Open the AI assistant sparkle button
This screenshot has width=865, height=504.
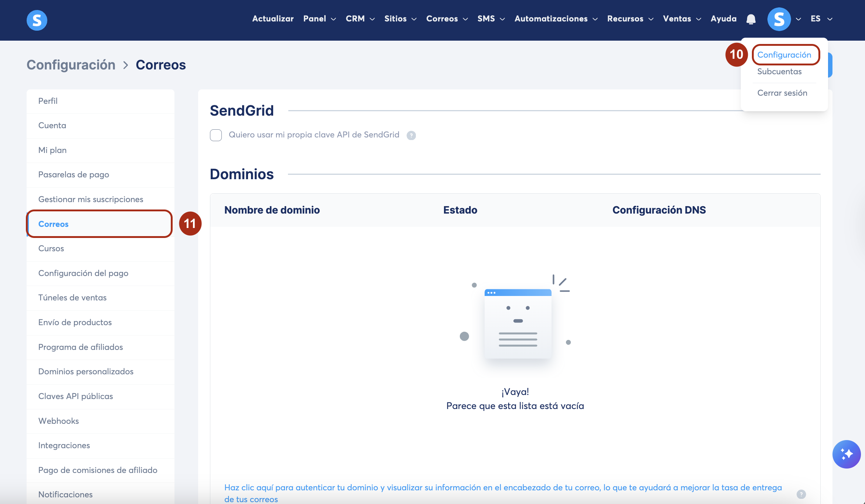coord(846,454)
